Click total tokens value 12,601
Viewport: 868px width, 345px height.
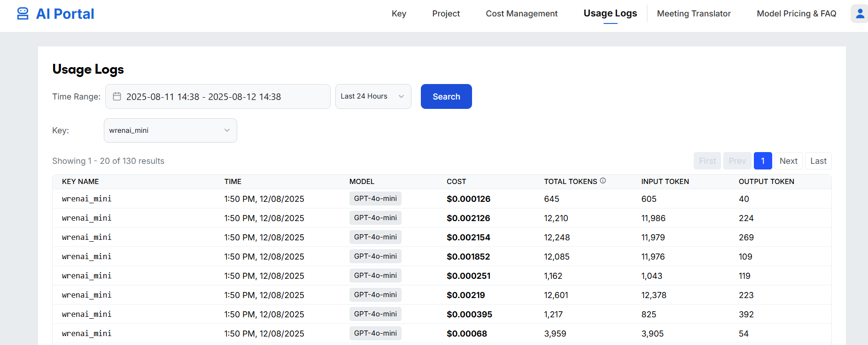556,295
